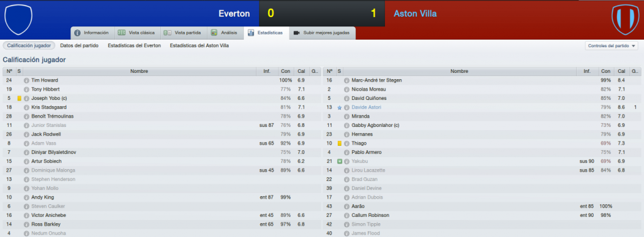Sort Everton table by Cal column
The height and width of the screenshot is (237, 644).
click(x=301, y=71)
